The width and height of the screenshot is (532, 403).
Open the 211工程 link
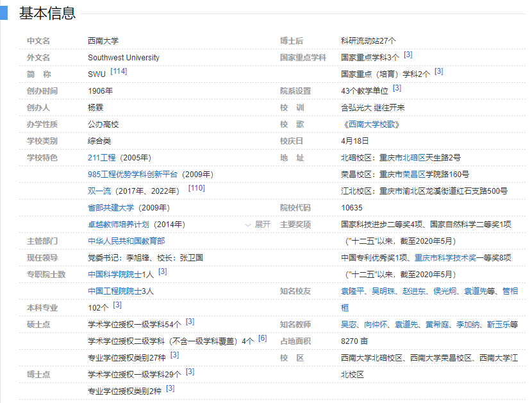point(101,158)
